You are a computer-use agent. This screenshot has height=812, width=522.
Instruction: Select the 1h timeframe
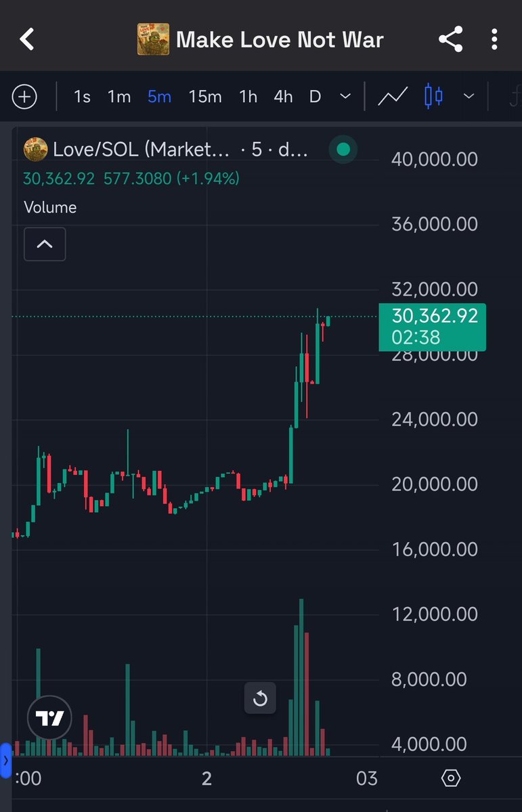(x=248, y=97)
